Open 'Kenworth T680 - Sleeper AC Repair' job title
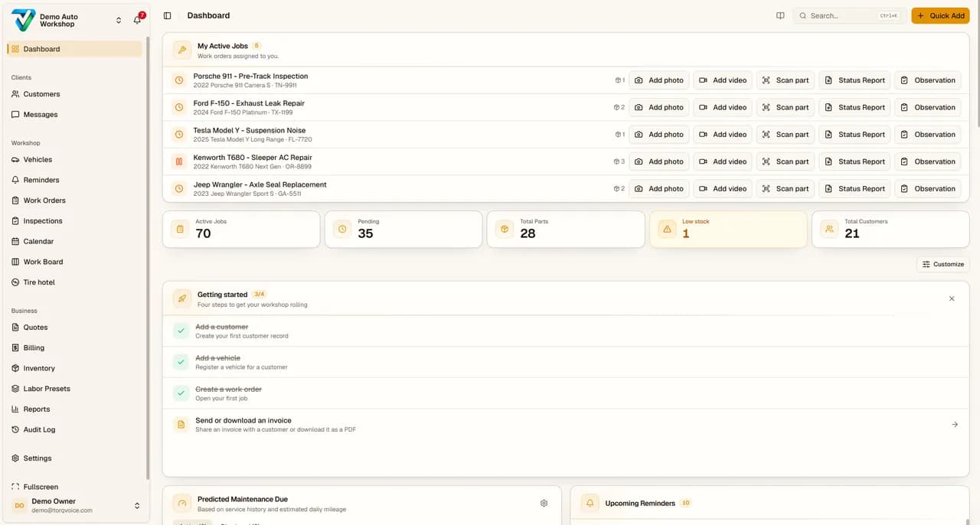 [253, 158]
